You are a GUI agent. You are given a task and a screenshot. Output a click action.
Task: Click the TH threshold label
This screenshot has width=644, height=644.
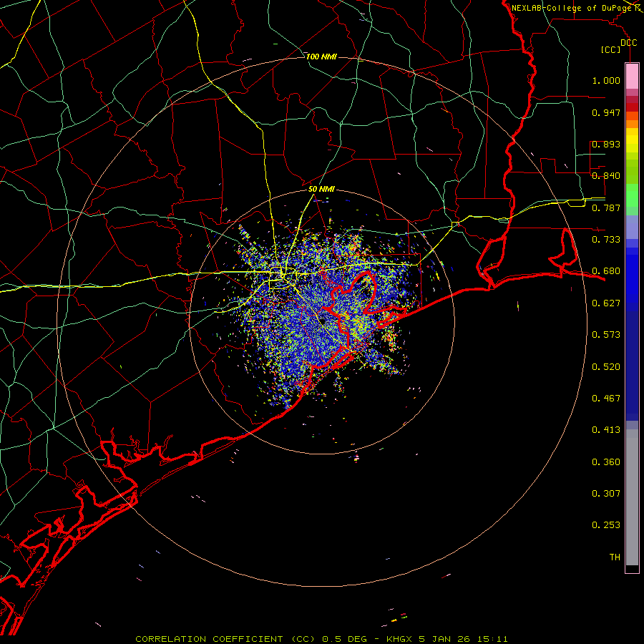(615, 557)
